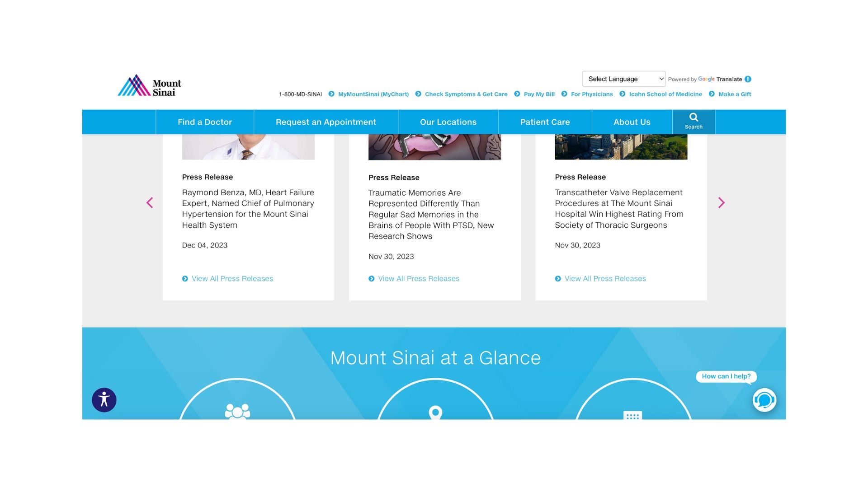
Task: Open the About Us menu
Action: (x=632, y=122)
